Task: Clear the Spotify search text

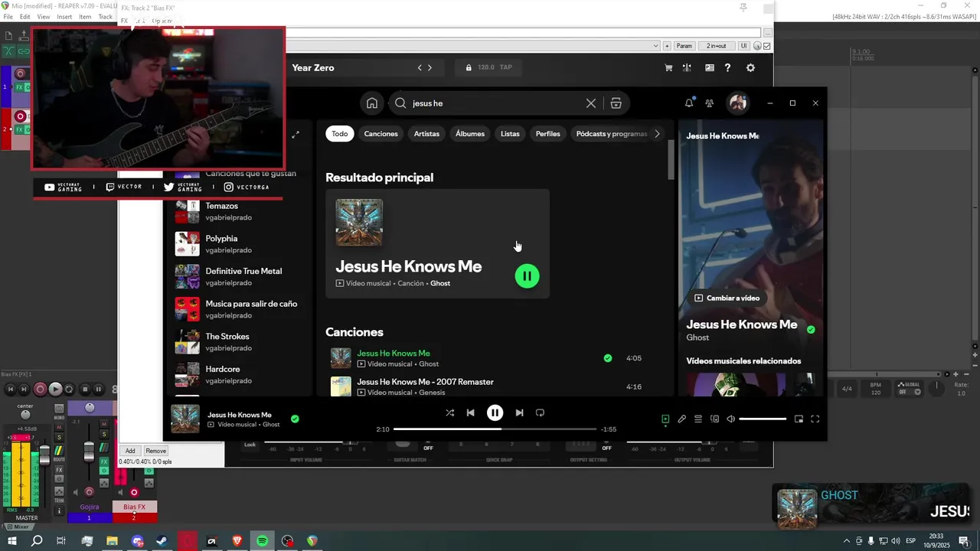Action: [x=591, y=103]
